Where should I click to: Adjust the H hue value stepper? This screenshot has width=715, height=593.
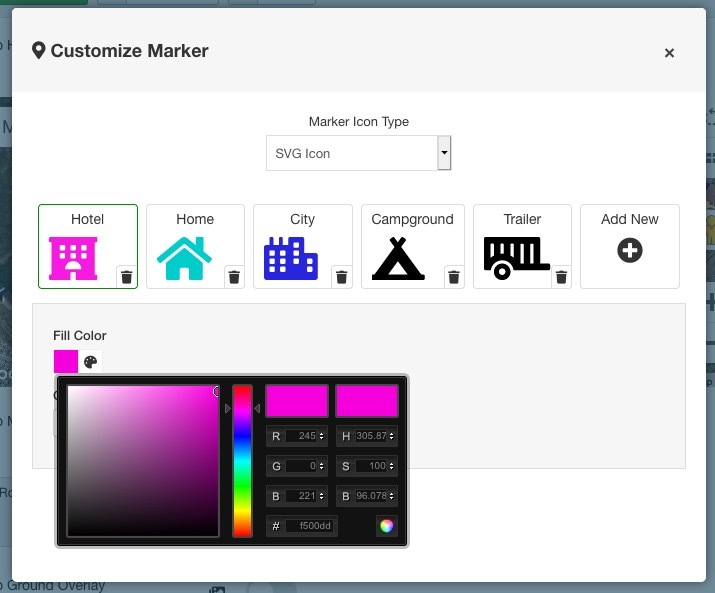(393, 436)
